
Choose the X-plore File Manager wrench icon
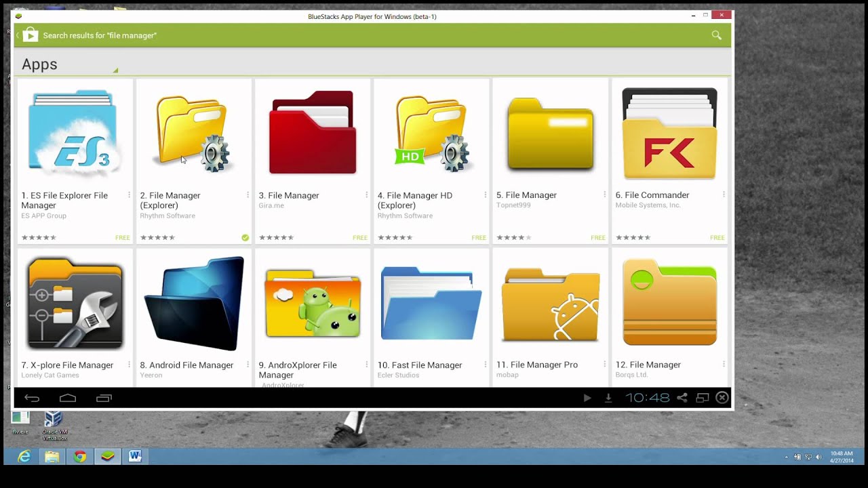pos(75,303)
